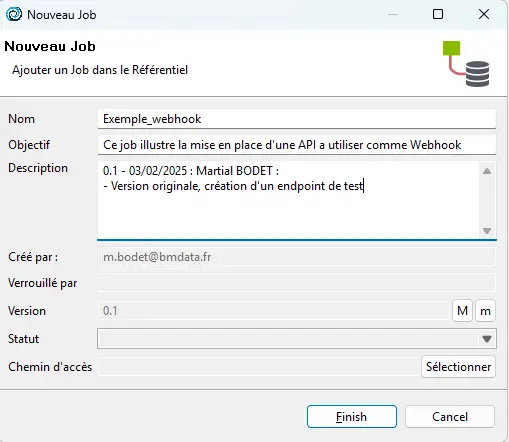Close the Nouveau Job window

pyautogui.click(x=484, y=14)
